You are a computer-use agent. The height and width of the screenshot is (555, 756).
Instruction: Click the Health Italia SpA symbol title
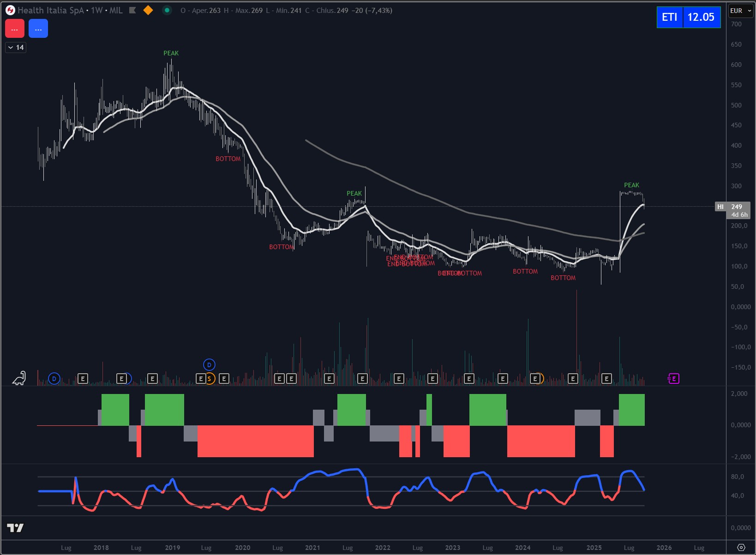pos(51,10)
